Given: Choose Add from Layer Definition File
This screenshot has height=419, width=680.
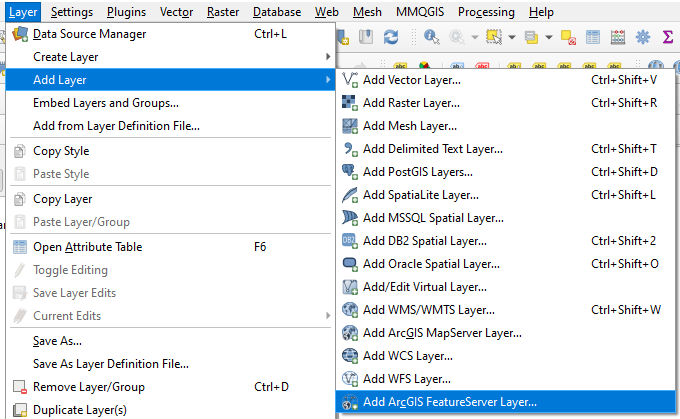Looking at the screenshot, I should [x=170, y=126].
